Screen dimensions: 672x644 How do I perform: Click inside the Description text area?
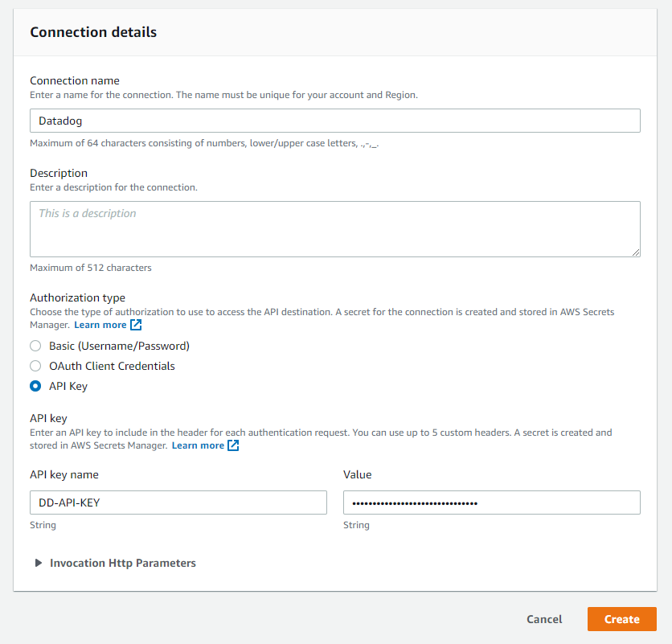pyautogui.click(x=334, y=229)
